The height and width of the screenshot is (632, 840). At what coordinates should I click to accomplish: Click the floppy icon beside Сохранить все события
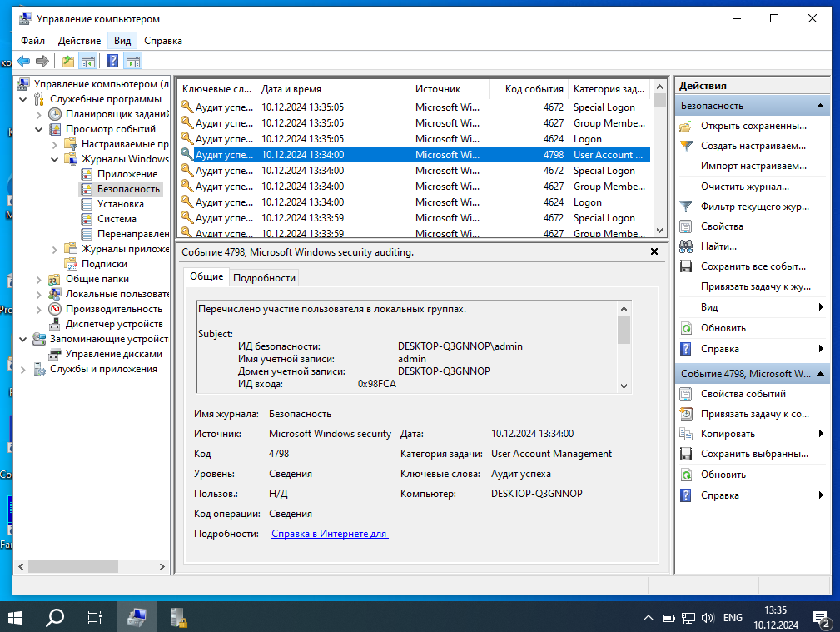(686, 266)
